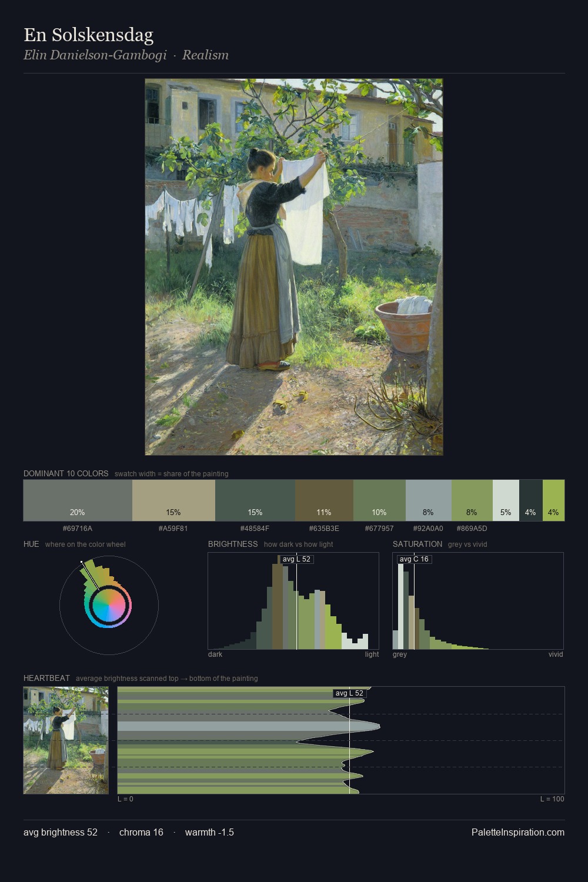588x882 pixels.
Task: Click the 'SATURATION' section heading
Action: (417, 544)
